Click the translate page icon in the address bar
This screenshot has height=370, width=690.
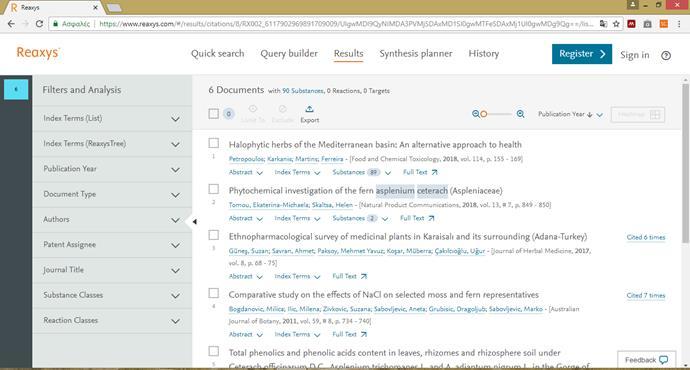(x=603, y=24)
